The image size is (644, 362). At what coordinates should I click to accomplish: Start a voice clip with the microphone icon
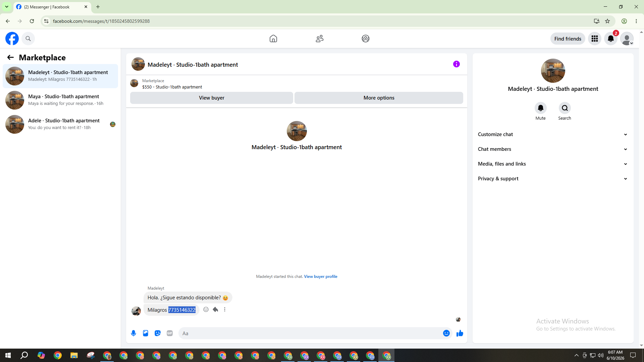[x=133, y=333]
